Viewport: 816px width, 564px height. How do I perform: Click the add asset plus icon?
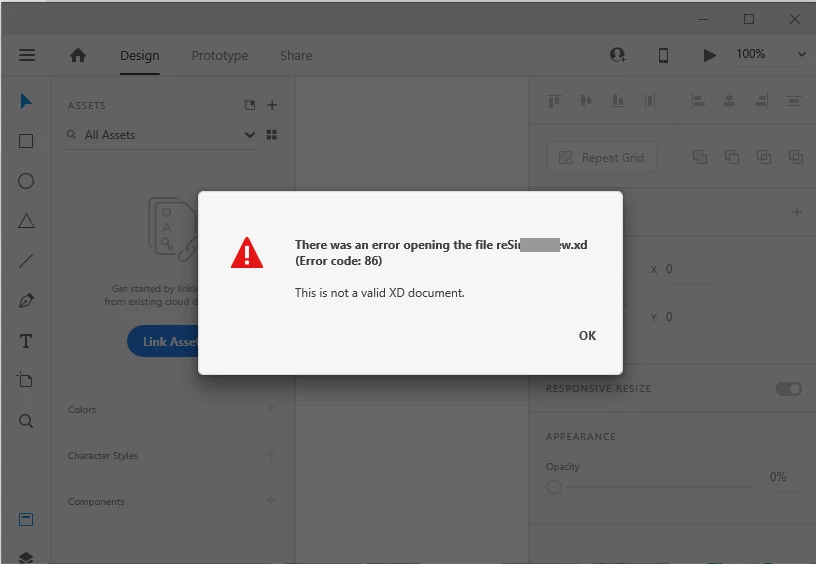click(x=272, y=105)
